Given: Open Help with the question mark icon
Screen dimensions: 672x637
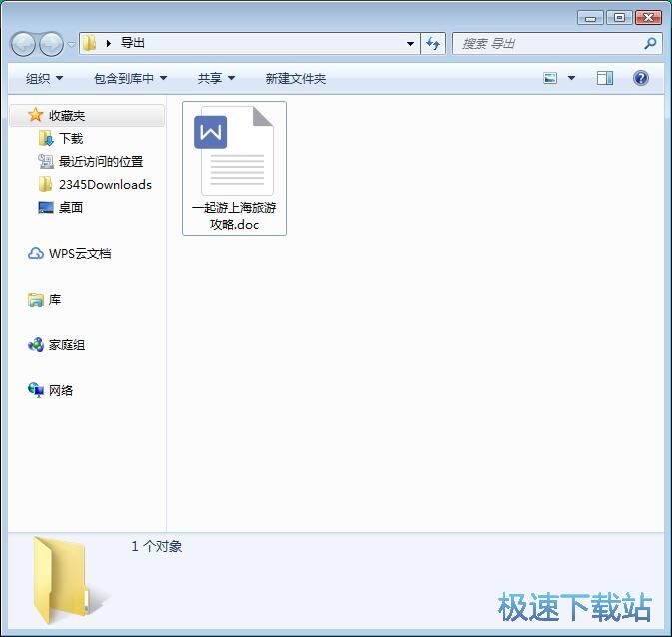Looking at the screenshot, I should [x=641, y=78].
